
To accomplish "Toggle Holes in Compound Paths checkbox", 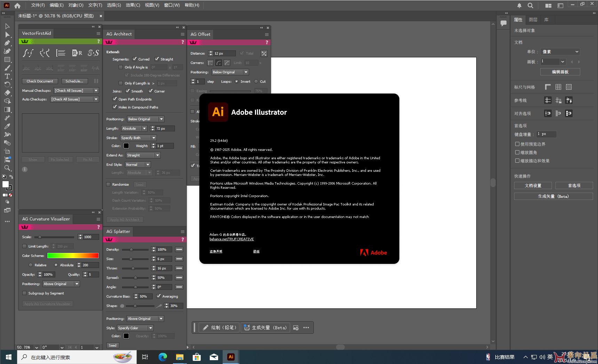I will click(x=115, y=107).
